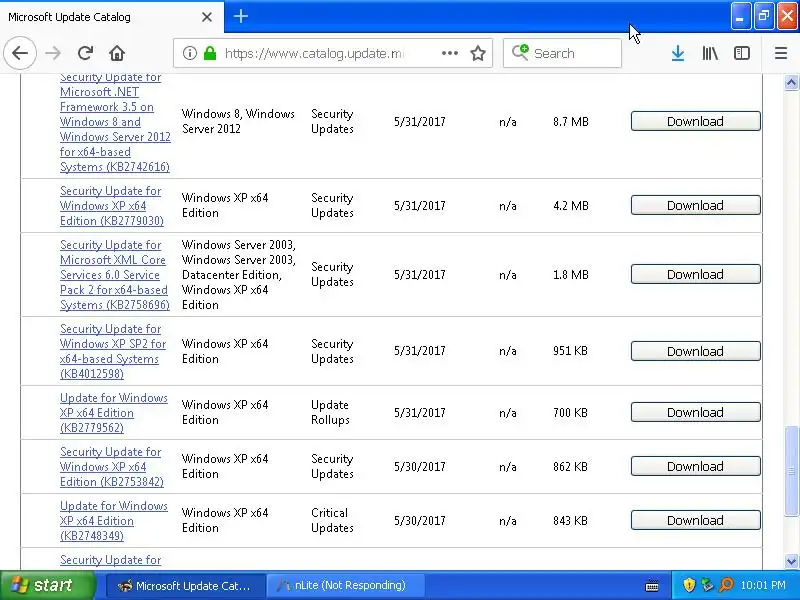Download the 4.2 MB update
800x600 pixels.
point(695,205)
